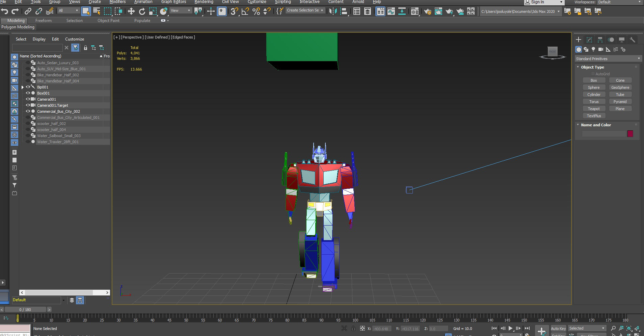Activate the Select Object tool

(x=86, y=11)
